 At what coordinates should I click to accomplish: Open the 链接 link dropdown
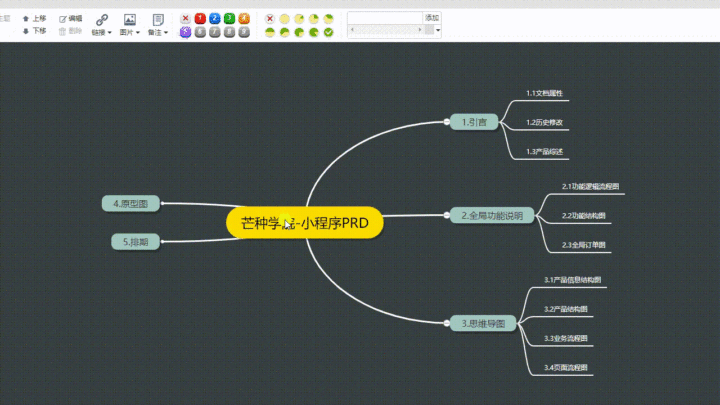pos(102,25)
